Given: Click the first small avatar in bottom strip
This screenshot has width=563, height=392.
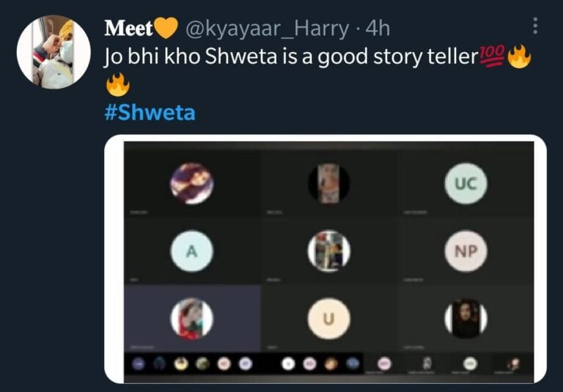Looking at the screenshot, I should (139, 363).
